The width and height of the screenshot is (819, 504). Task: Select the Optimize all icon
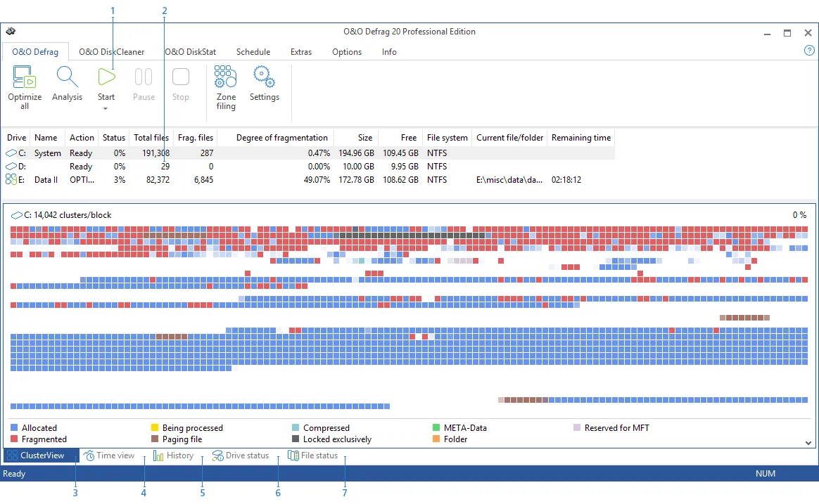click(x=24, y=77)
